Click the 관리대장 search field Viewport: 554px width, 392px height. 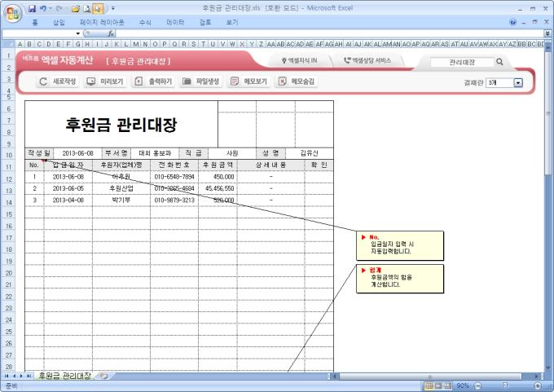point(462,62)
